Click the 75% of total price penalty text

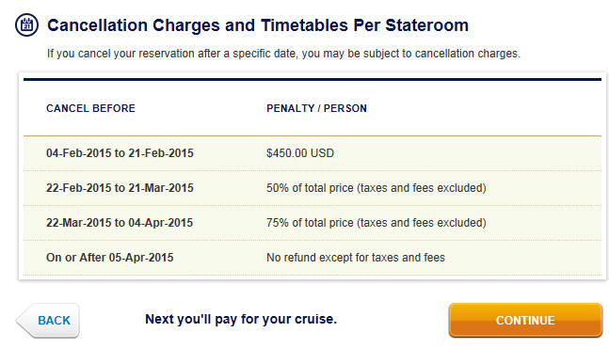[x=376, y=223]
